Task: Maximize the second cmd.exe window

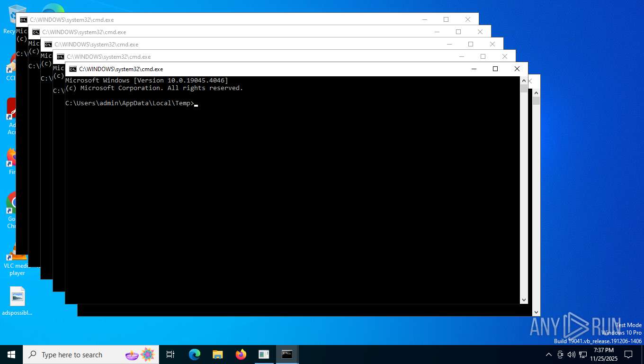Action: pos(483,56)
